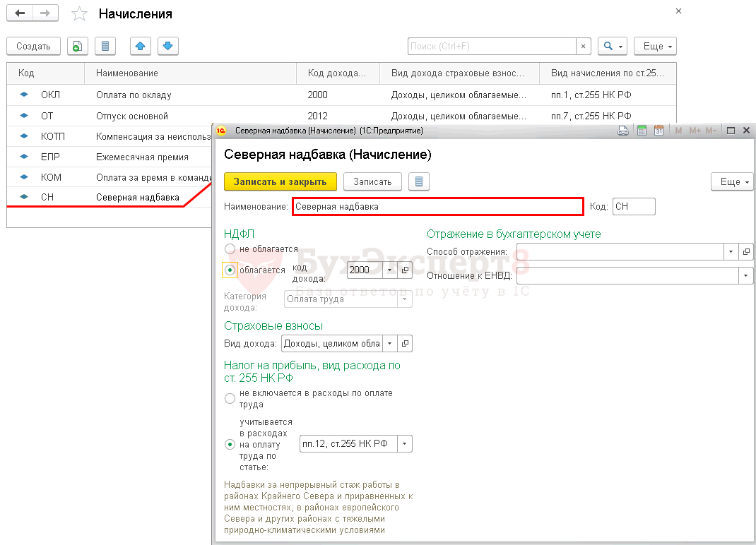Click the back navigation arrow
Viewport: 756px width, 545px height.
20,13
